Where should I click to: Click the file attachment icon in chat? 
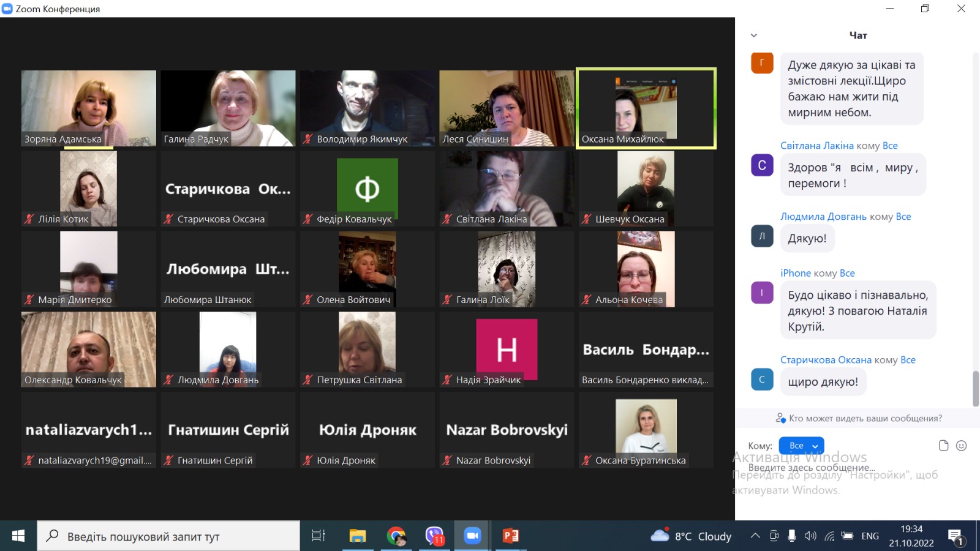[943, 446]
